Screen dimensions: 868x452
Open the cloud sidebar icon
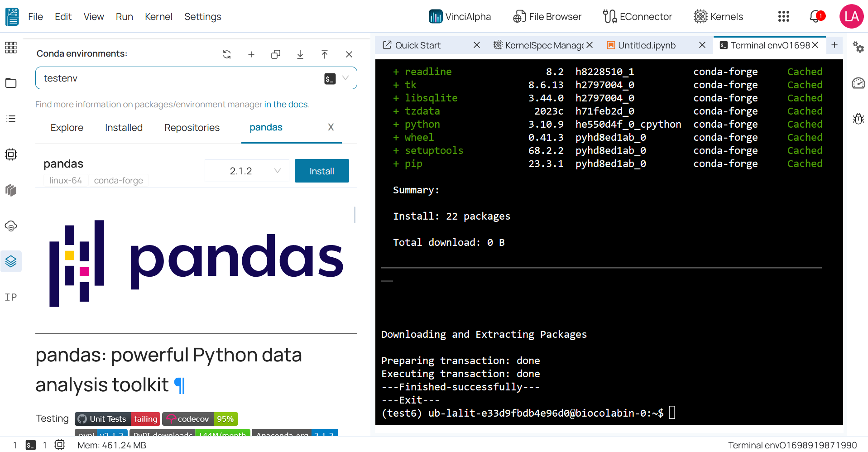point(11,226)
